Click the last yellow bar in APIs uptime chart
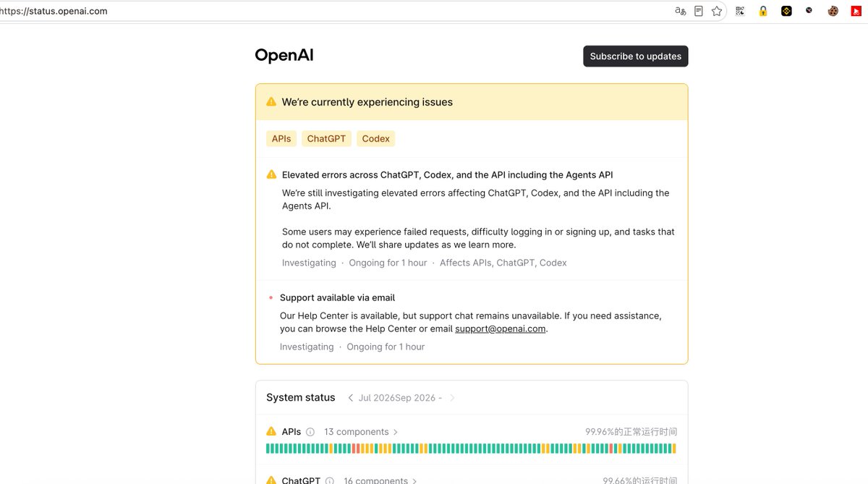Viewport: 868px width, 484px height. (x=673, y=449)
